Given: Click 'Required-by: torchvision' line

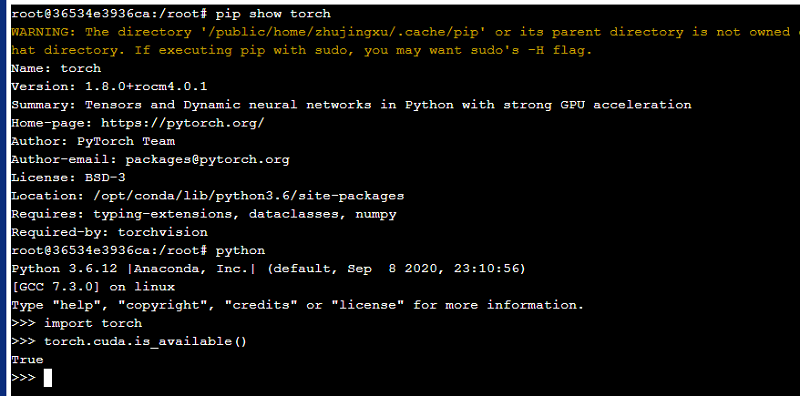Looking at the screenshot, I should pos(109,233).
